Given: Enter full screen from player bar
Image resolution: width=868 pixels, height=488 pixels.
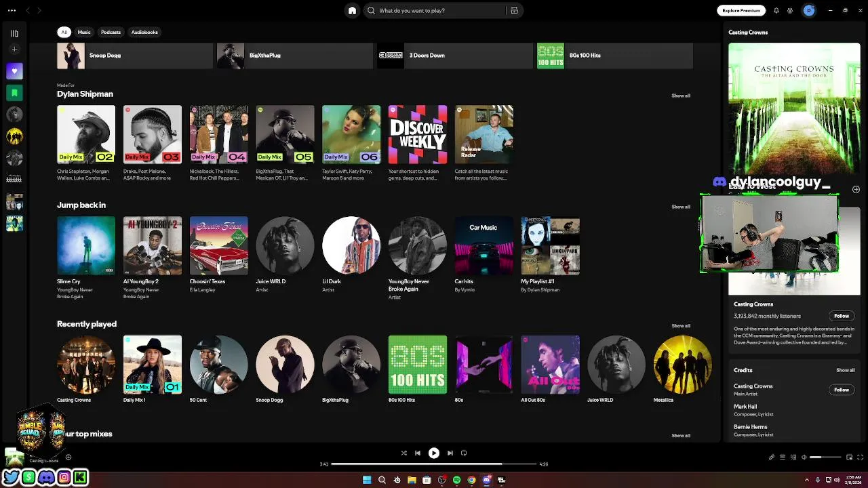Looking at the screenshot, I should click(861, 457).
